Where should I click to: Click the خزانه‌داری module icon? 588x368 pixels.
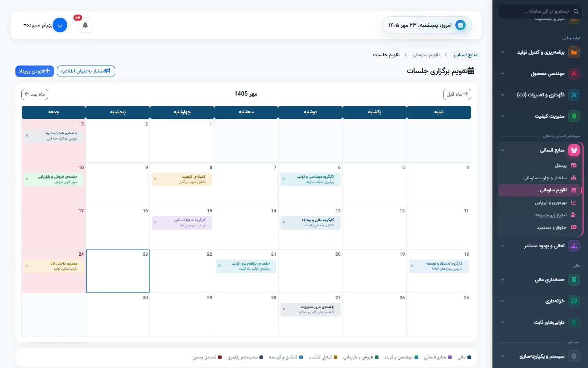coord(574,301)
